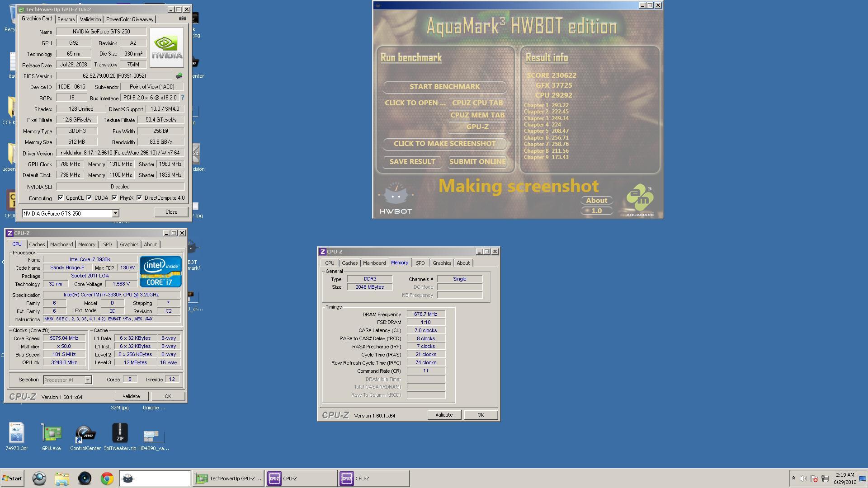This screenshot has height=488, width=868.
Task: Click the AquaMark am3 logo
Action: coord(640,200)
